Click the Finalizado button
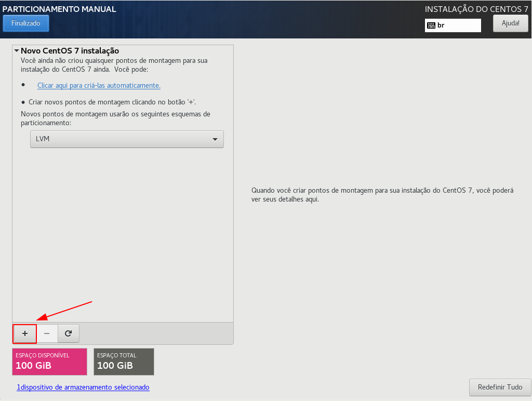Screen dimensions: 532x401 [26, 23]
